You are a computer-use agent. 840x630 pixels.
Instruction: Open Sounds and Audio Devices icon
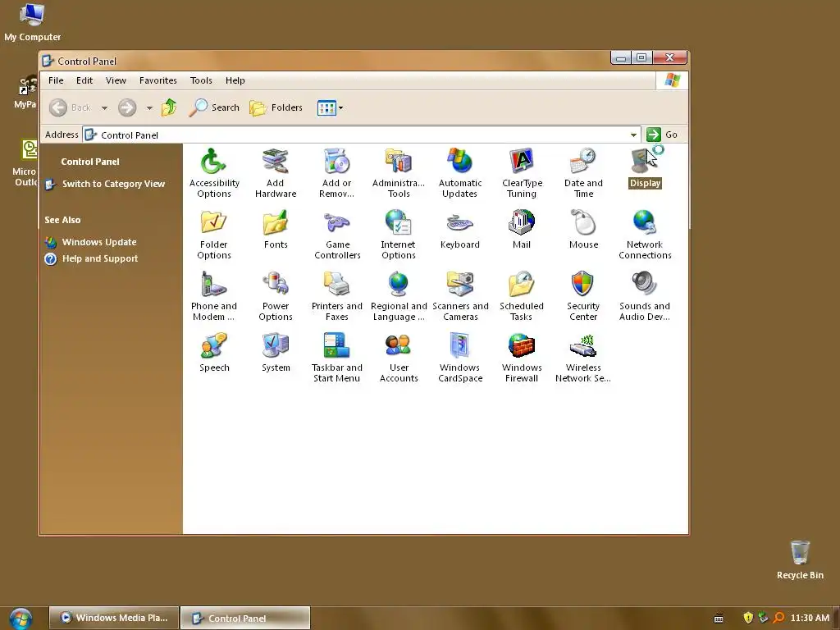coord(645,295)
